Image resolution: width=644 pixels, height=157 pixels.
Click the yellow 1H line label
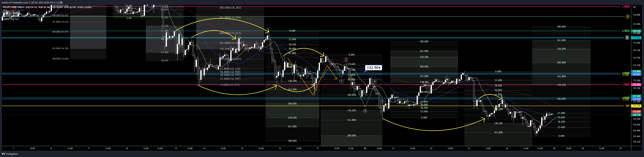[x=627, y=106]
